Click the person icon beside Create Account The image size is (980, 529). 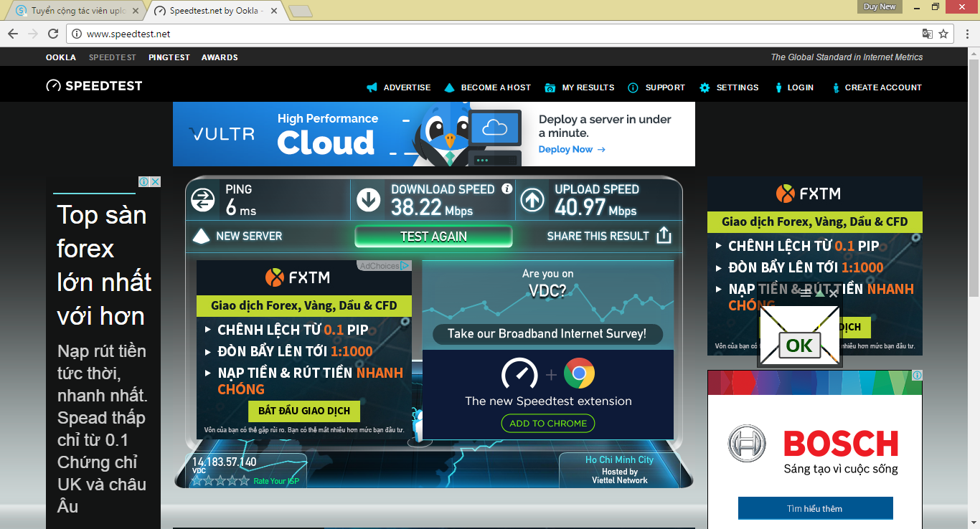click(836, 87)
